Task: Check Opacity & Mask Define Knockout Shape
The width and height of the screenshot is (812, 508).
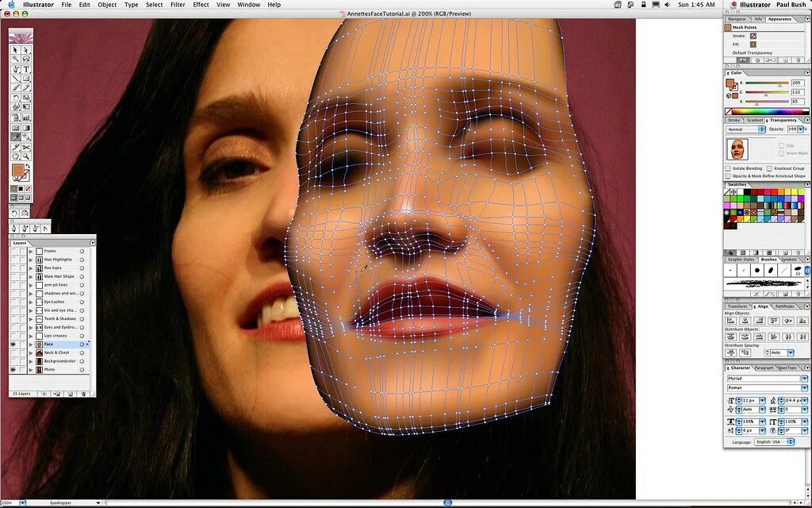Action: pos(728,175)
